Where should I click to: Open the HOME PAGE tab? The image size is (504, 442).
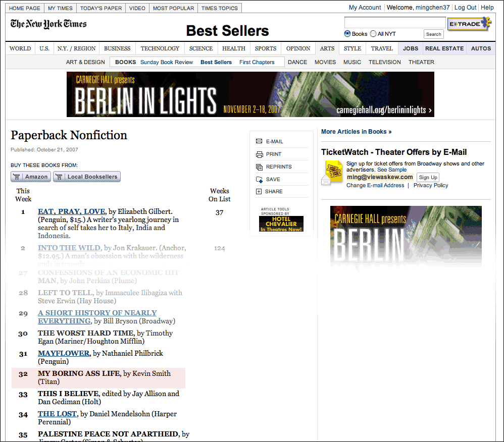[x=25, y=9]
